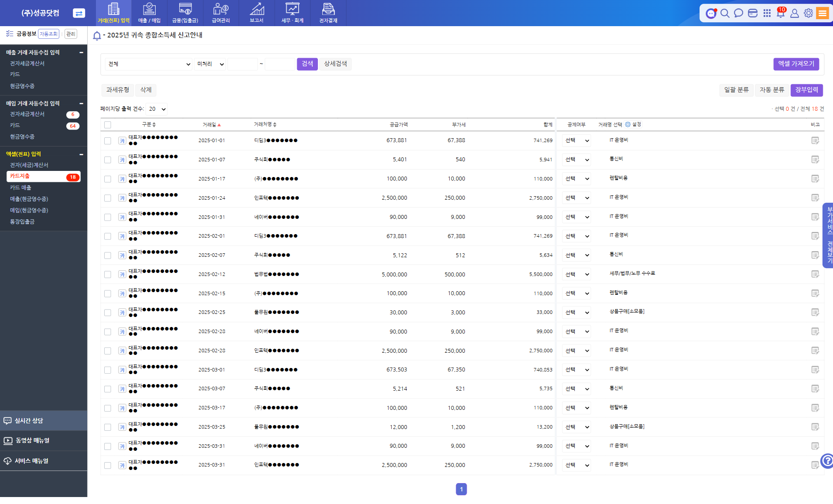833x504 pixels.
Task: Open the 보고서 top menu
Action: (x=256, y=13)
